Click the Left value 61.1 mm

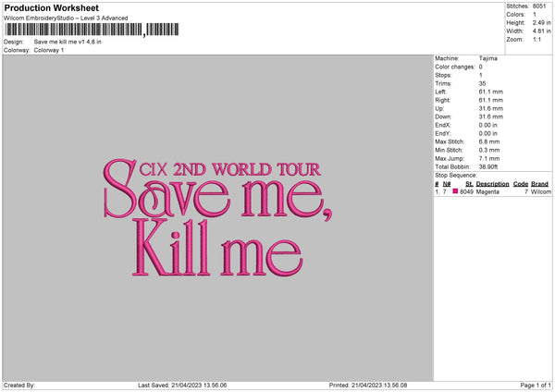(490, 92)
